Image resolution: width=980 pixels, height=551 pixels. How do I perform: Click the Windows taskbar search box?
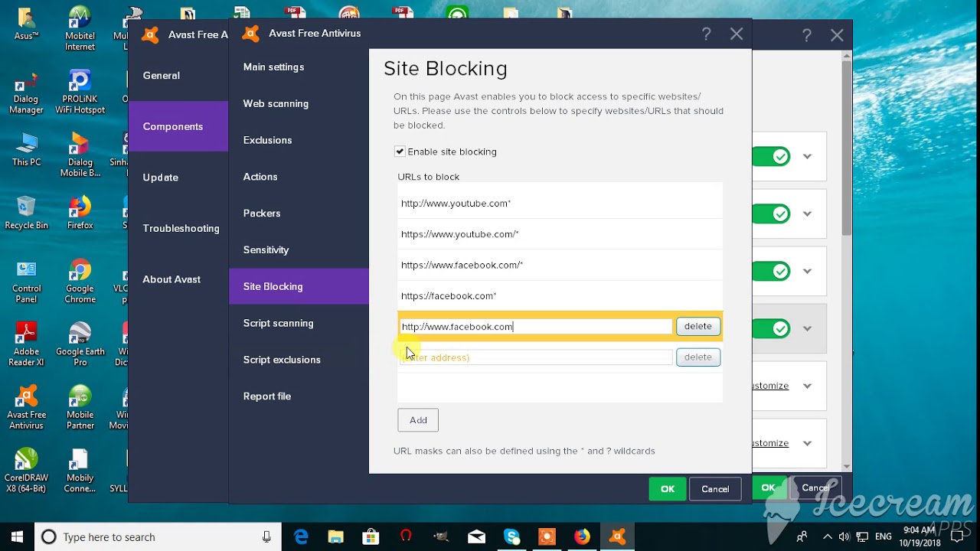click(158, 536)
